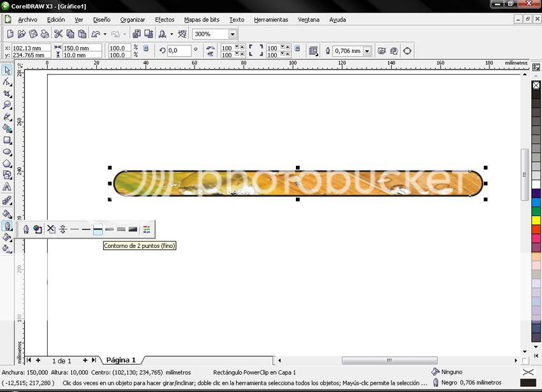Select the Interactive Fill tool

click(7, 249)
